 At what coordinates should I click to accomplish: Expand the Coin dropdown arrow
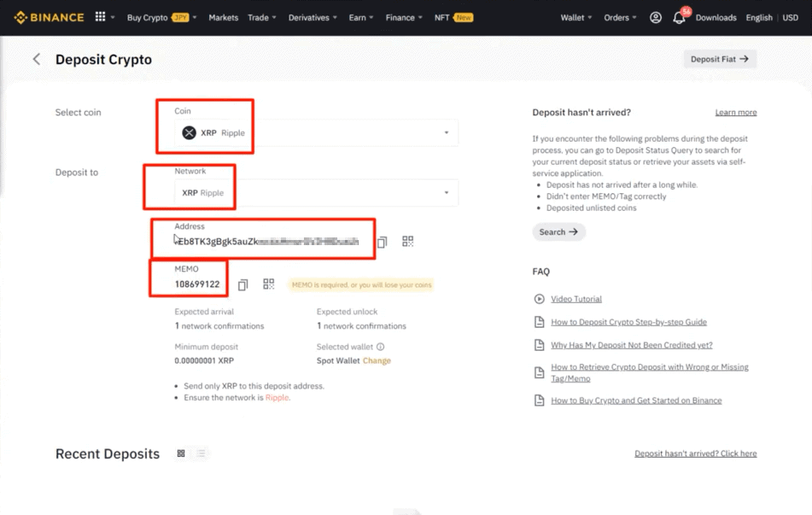coord(447,132)
